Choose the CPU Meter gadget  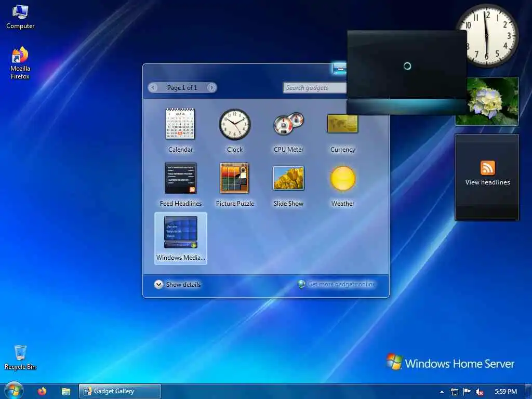pyautogui.click(x=288, y=124)
